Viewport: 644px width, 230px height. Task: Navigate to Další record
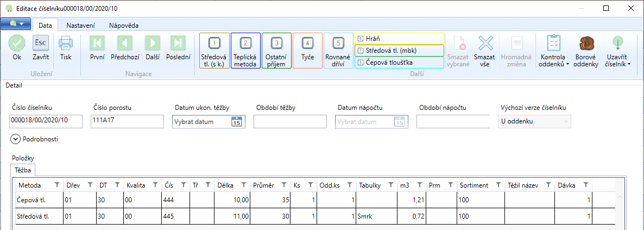[153, 43]
